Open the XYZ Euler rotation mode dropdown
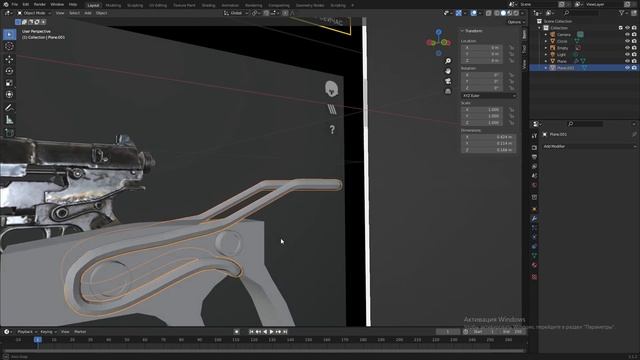The image size is (640, 360). tap(489, 96)
